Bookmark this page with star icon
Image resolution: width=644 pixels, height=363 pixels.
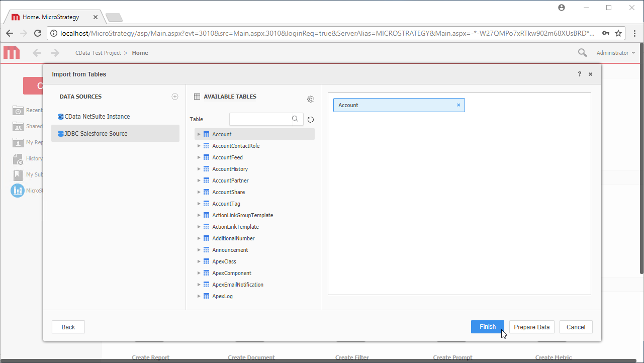click(618, 33)
